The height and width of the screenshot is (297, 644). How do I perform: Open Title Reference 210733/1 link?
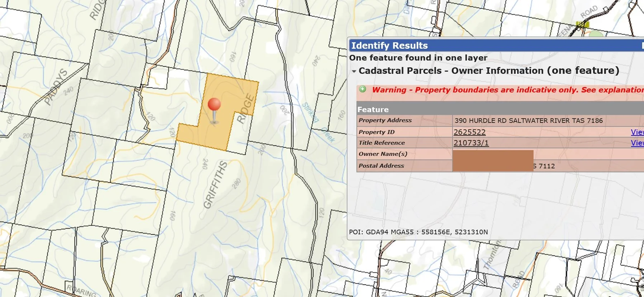pyautogui.click(x=471, y=143)
